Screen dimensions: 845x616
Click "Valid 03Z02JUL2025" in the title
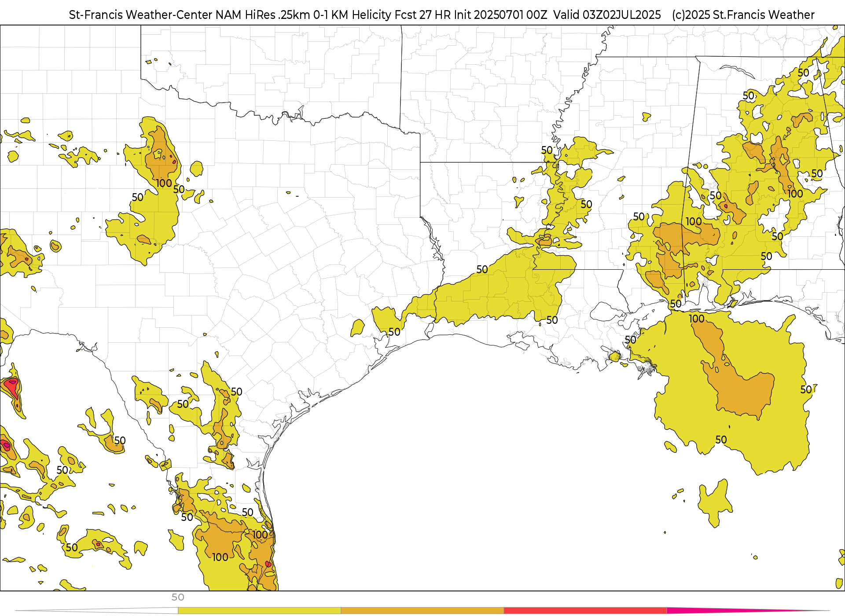(607, 15)
